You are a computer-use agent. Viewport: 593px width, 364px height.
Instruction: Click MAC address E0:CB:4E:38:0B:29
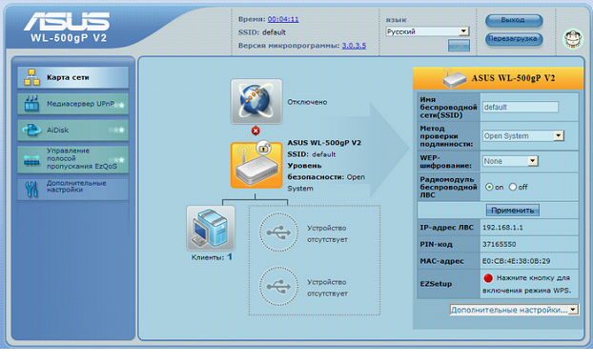pyautogui.click(x=516, y=261)
